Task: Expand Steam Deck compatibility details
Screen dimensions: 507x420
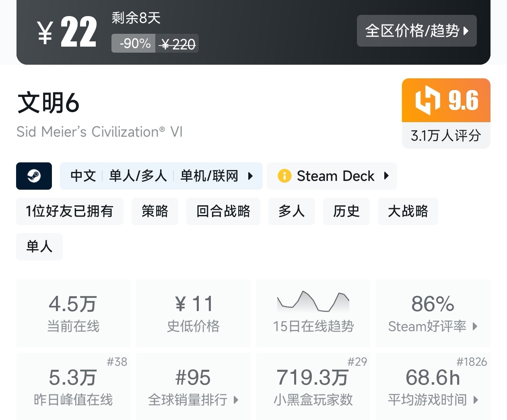Action: [x=332, y=176]
